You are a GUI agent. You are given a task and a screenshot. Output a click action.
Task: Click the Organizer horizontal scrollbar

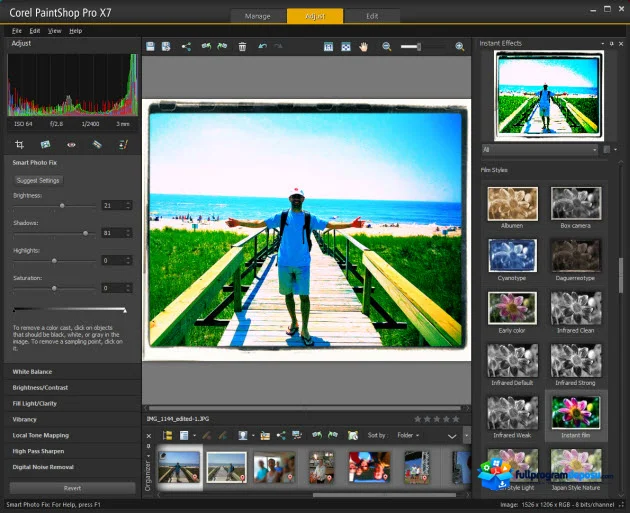(384, 495)
